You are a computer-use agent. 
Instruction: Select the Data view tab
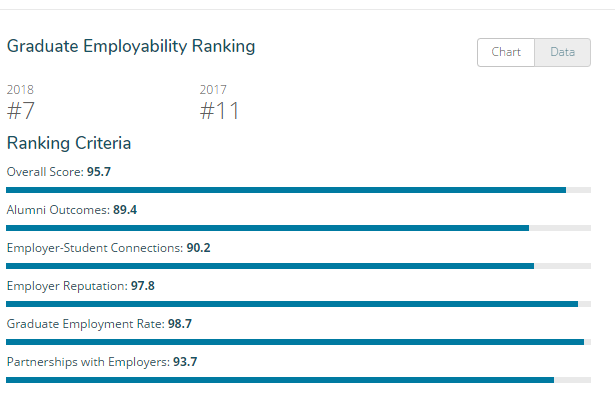pyautogui.click(x=562, y=52)
